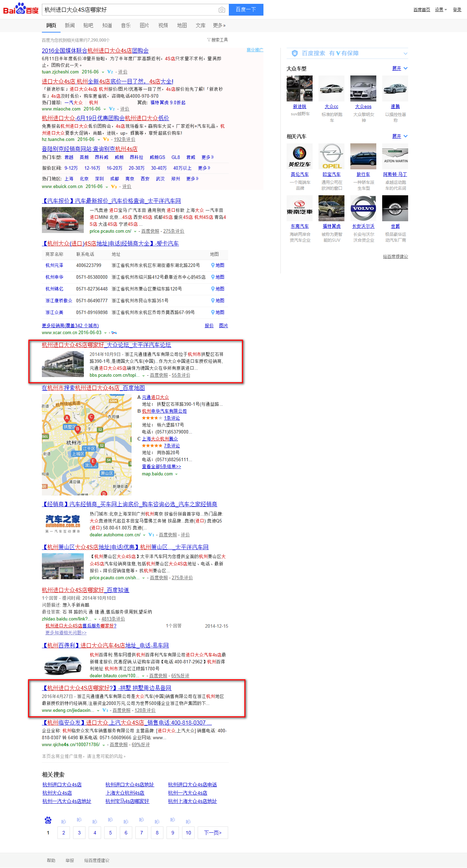467x868 pixels.
Task: Click map marker E on Hangzhou map
Action: pyautogui.click(x=93, y=462)
